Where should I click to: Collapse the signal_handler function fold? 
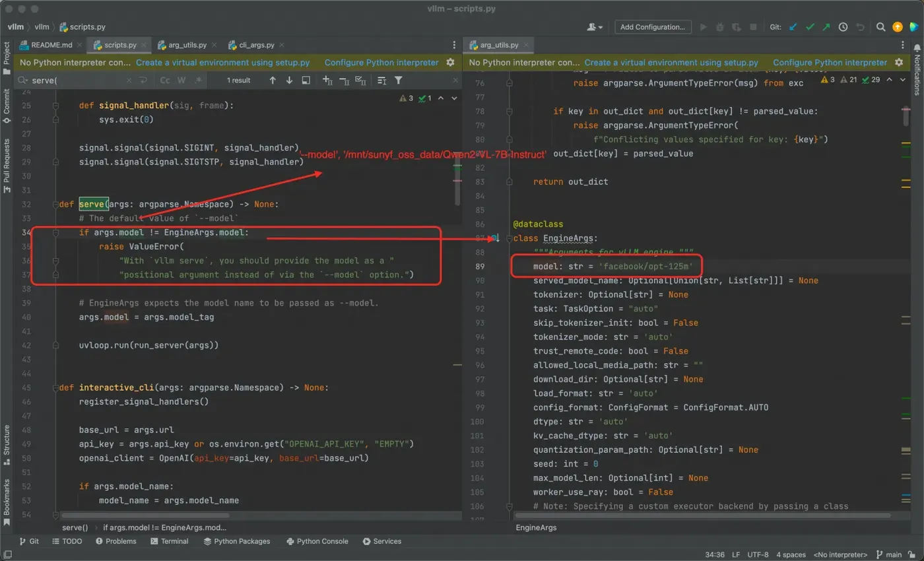click(x=57, y=105)
